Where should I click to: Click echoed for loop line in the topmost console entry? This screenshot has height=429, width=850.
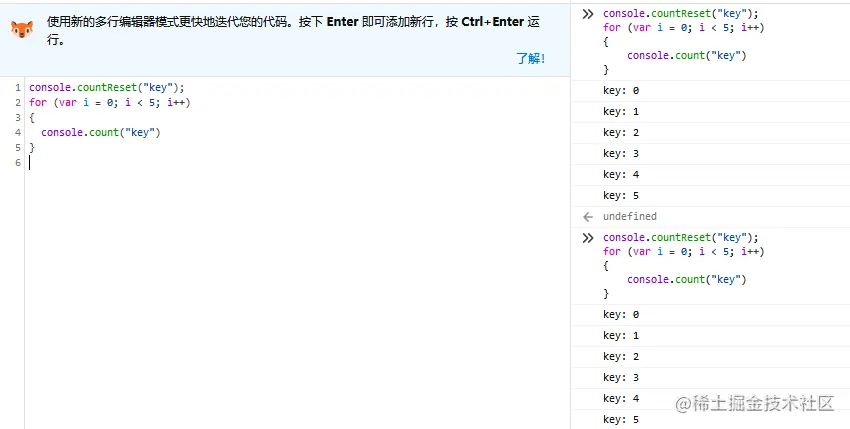(684, 28)
